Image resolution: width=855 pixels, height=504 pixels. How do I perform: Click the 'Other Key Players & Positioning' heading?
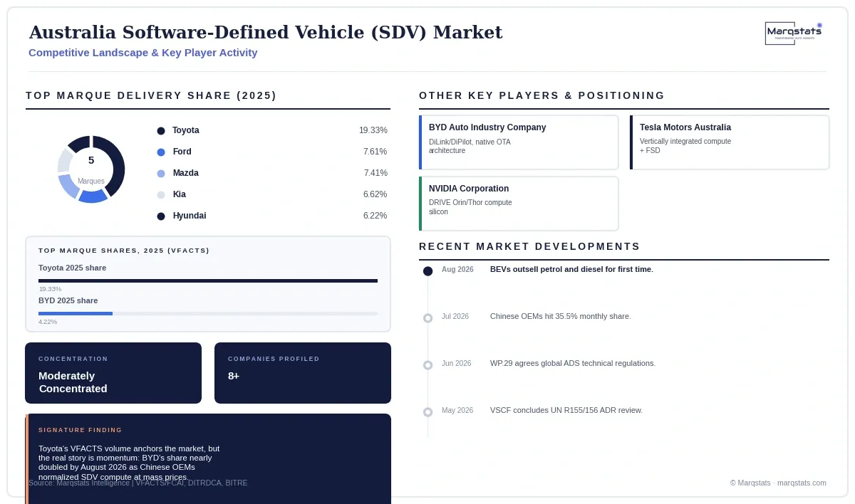tap(542, 95)
